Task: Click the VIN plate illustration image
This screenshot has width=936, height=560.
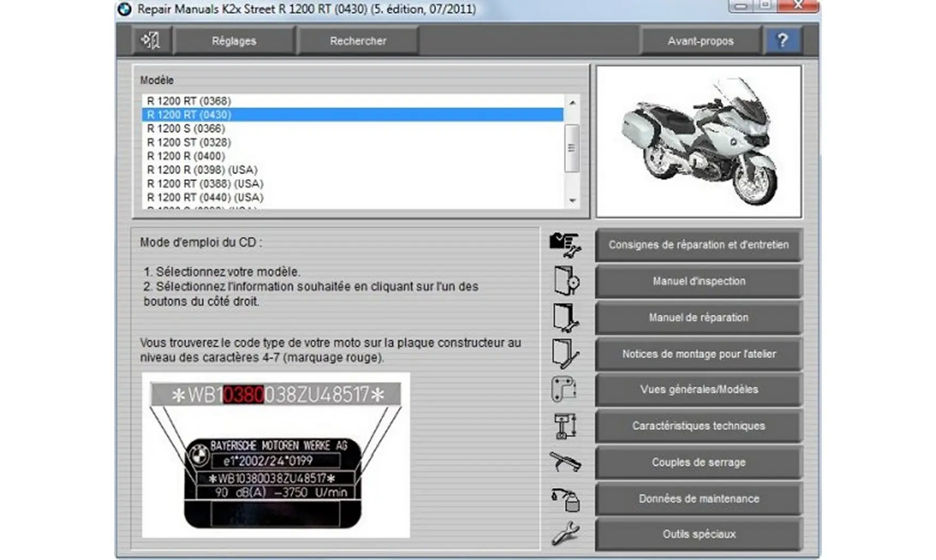Action: click(276, 455)
